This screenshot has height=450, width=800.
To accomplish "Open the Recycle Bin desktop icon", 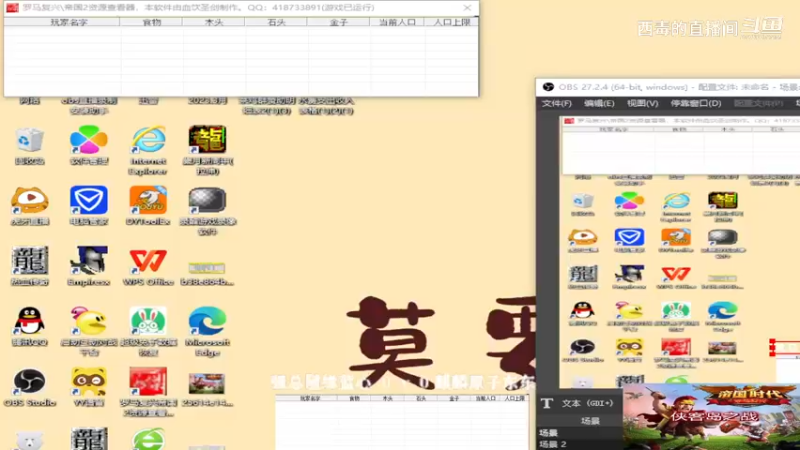I will [30, 141].
